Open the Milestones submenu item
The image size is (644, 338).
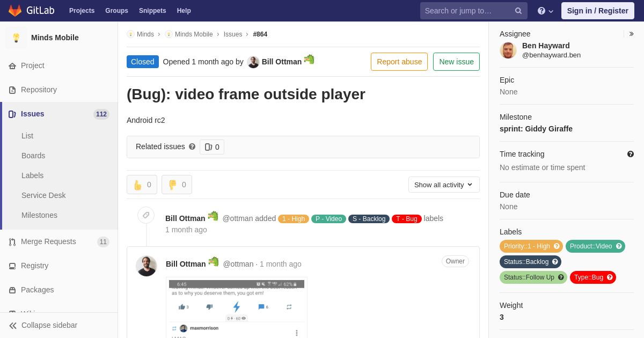pyautogui.click(x=39, y=215)
